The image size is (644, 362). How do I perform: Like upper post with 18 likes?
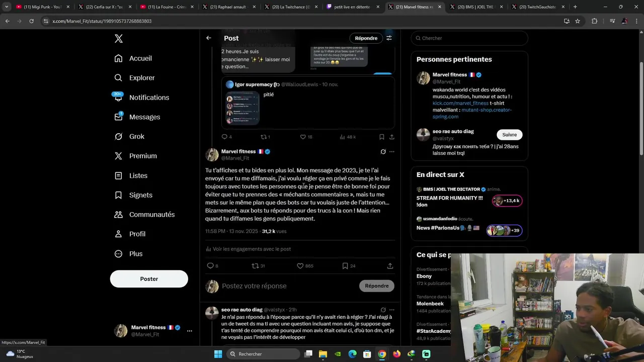point(306,137)
